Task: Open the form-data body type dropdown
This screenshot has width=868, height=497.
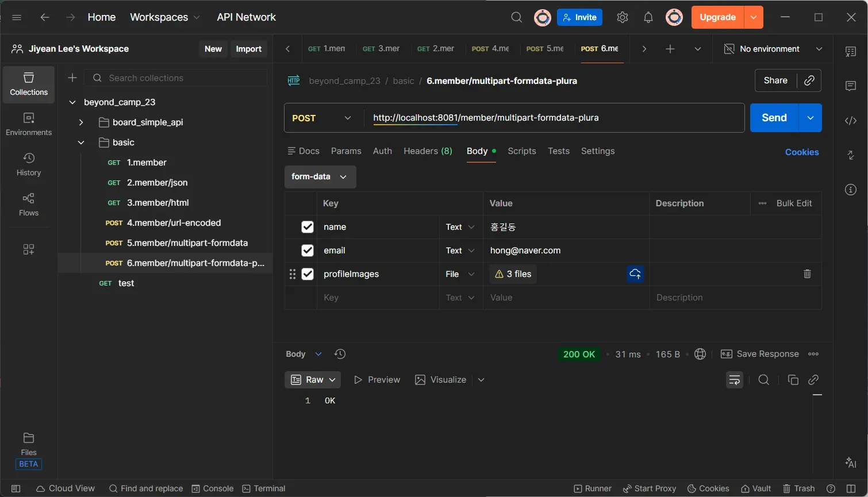Action: point(320,177)
